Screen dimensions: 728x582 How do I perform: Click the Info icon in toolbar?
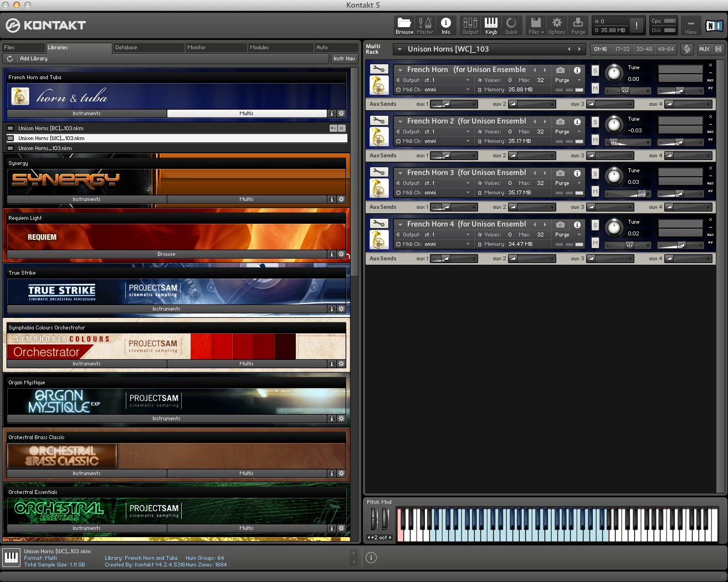tap(445, 25)
